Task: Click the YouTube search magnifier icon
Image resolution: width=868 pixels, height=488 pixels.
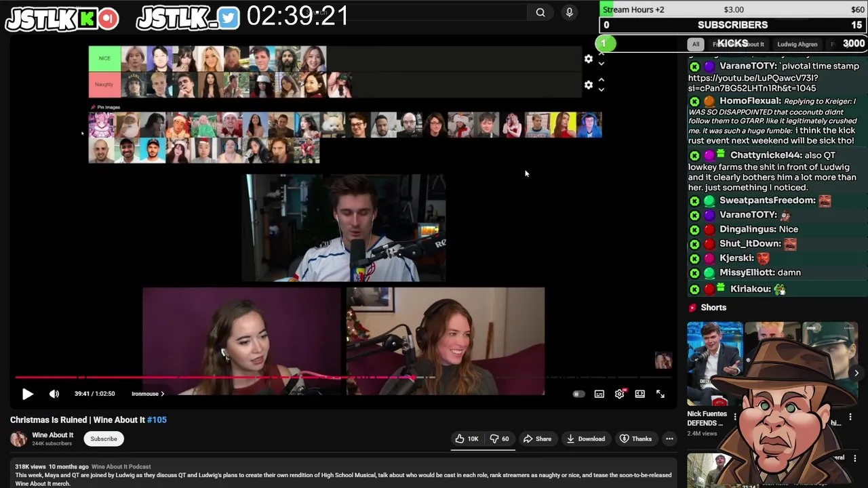Action: [x=540, y=12]
